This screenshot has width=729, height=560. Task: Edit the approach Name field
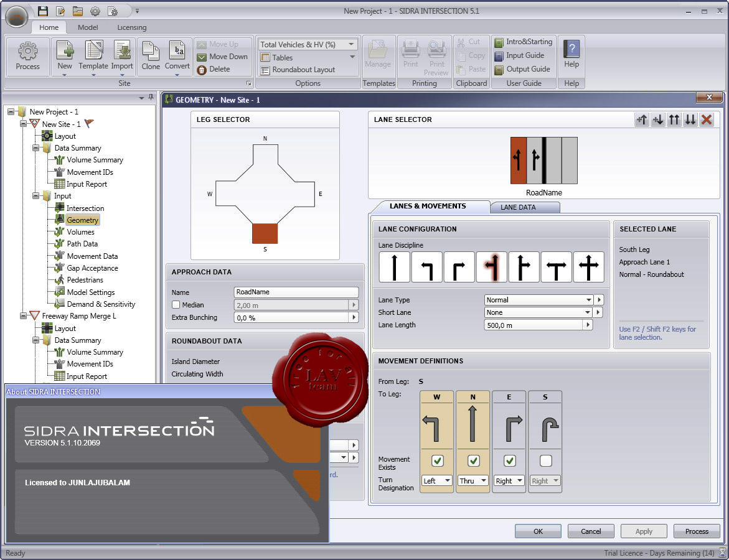[x=296, y=292]
